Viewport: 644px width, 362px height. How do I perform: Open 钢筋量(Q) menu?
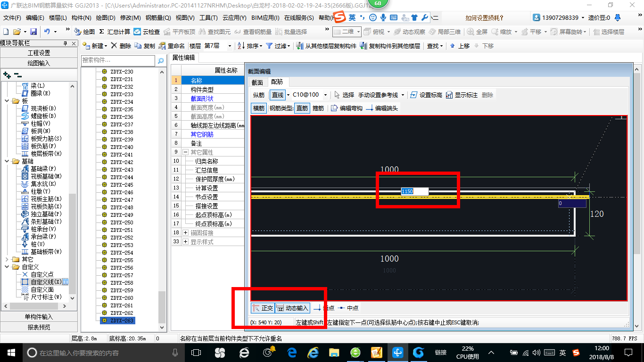158,18
